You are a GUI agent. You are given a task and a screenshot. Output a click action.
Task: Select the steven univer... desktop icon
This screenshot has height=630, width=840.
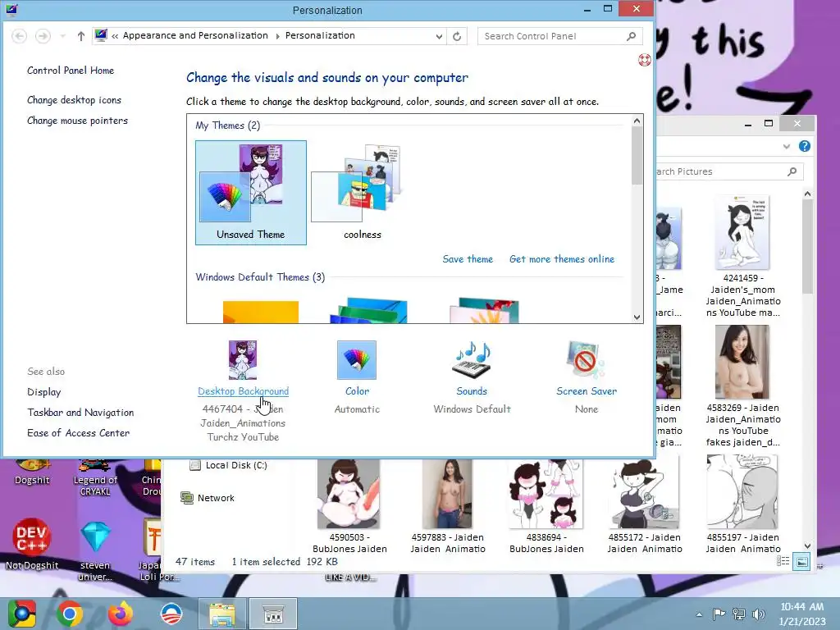(95, 550)
